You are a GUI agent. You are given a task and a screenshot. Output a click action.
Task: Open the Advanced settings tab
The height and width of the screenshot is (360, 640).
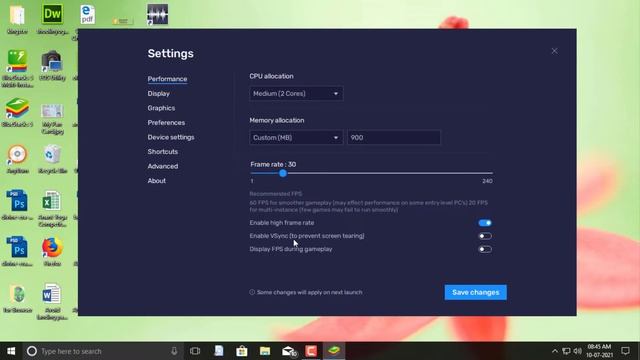pyautogui.click(x=163, y=166)
